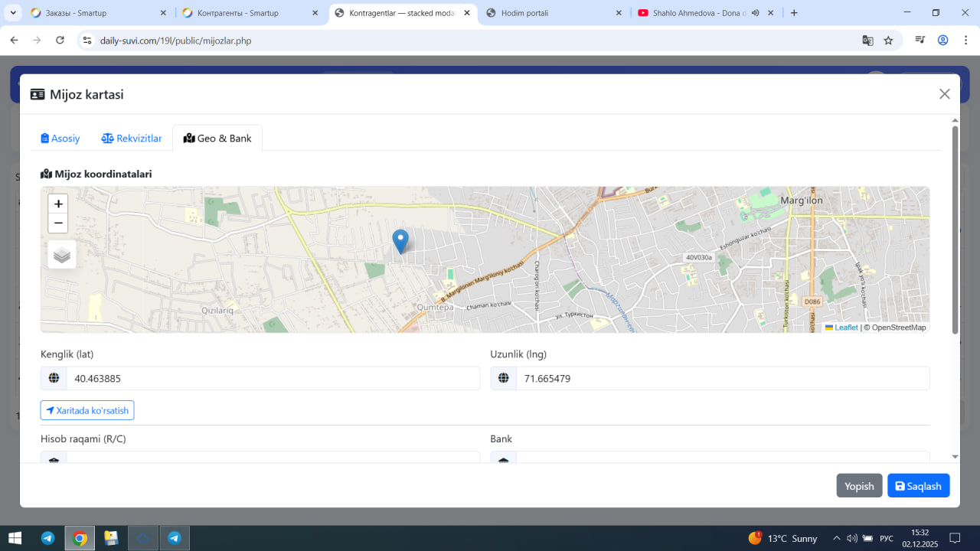
Task: Click the Saqlash save button
Action: [x=918, y=486]
